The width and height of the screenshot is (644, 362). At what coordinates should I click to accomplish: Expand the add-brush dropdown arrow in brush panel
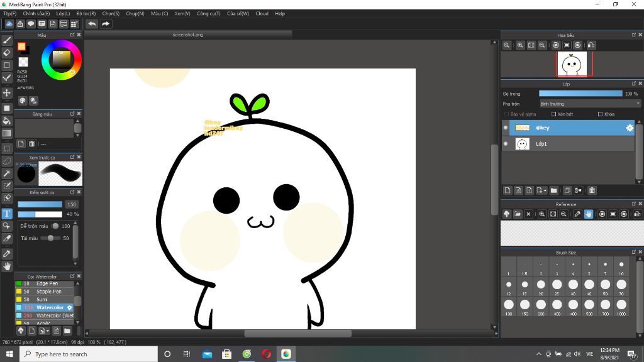(47, 331)
